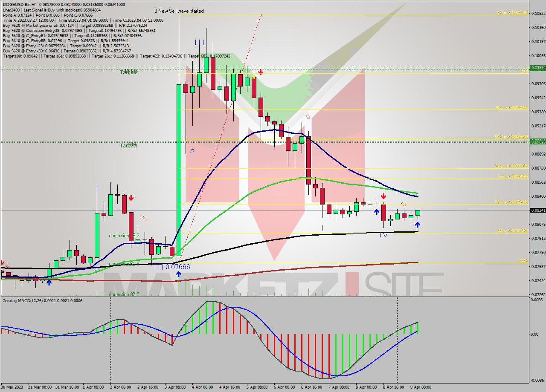Click the hollow blue arrow near the 4 Apr 00:00 candle
The height and width of the screenshot is (392, 546).
[192, 151]
